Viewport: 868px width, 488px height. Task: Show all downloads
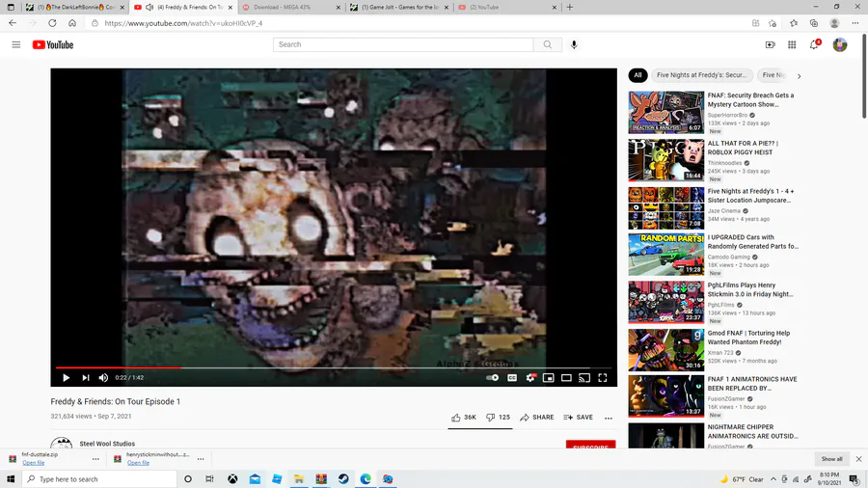point(831,459)
